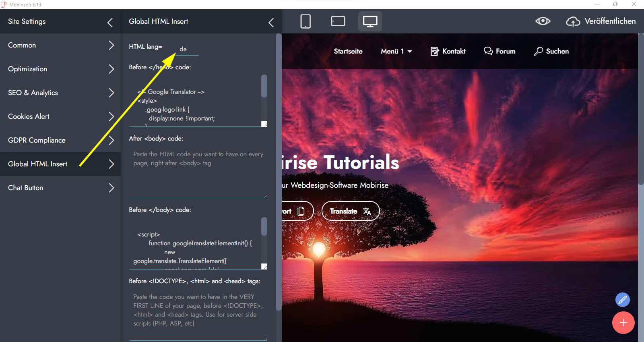
Task: Open SEO & Analytics settings
Action: click(x=60, y=93)
